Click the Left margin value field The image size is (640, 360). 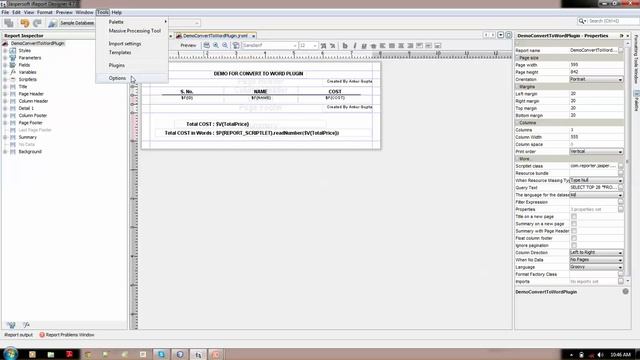(x=596, y=94)
